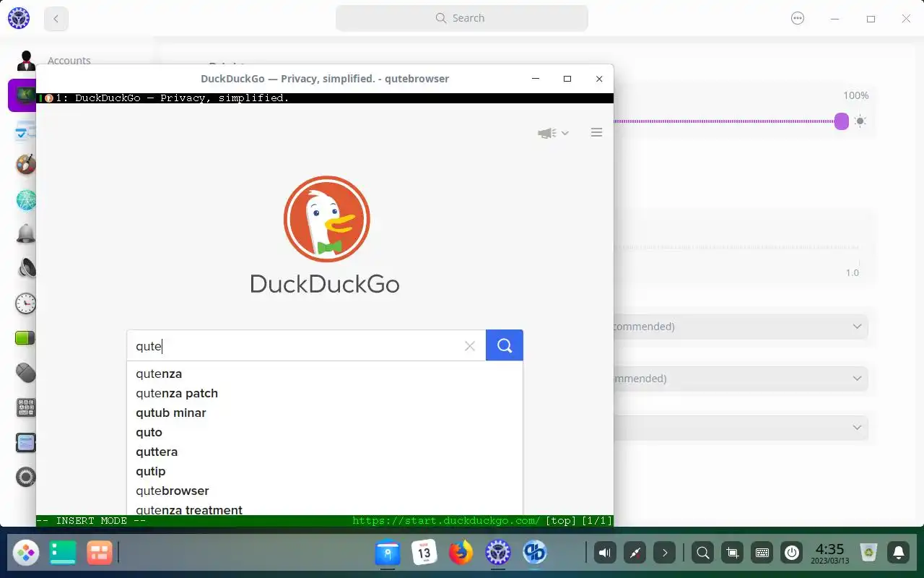
Task: Click the Control Center logo icon in the title bar
Action: [x=19, y=19]
